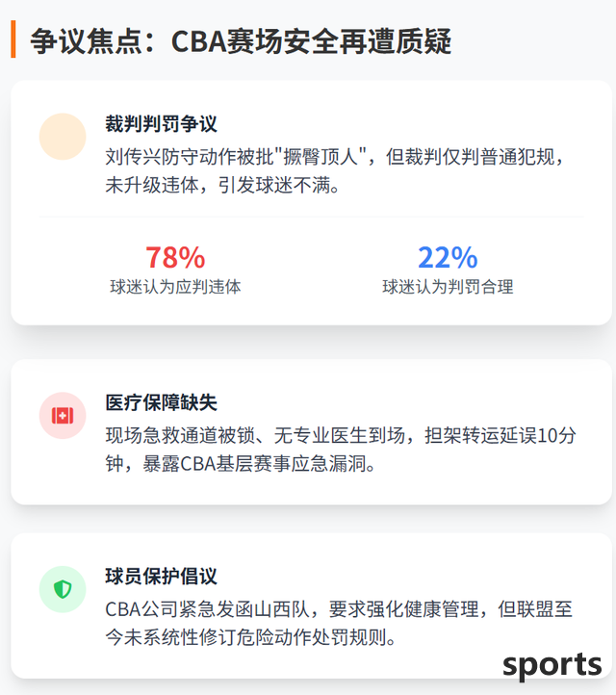
Task: Select the 裁判判罚争议 heading
Action: tap(161, 123)
